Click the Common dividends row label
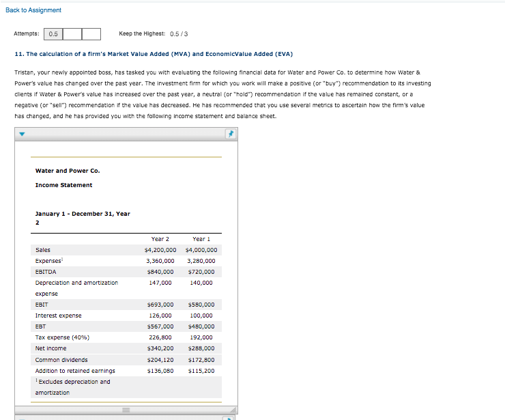Screen dimensions: 505x420 tap(61, 360)
